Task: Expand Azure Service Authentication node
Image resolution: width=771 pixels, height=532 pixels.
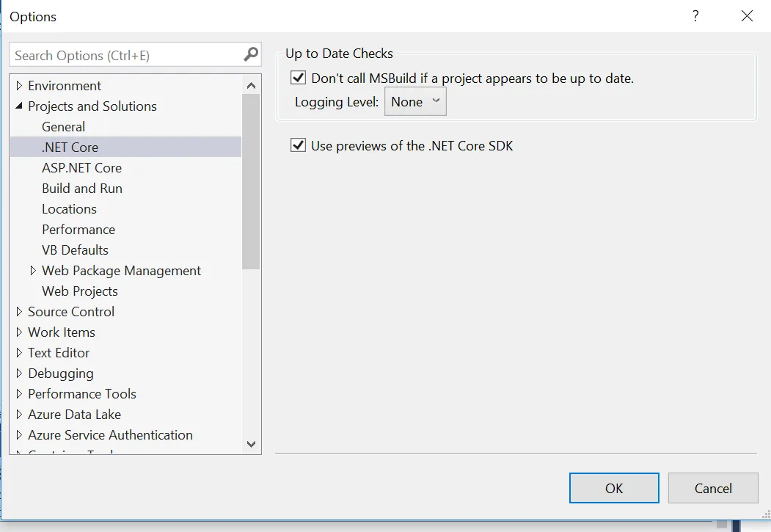Action: (x=19, y=434)
